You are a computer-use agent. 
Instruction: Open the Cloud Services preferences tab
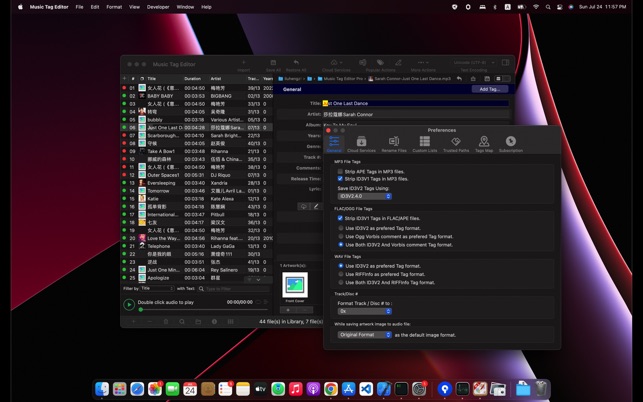click(x=361, y=144)
